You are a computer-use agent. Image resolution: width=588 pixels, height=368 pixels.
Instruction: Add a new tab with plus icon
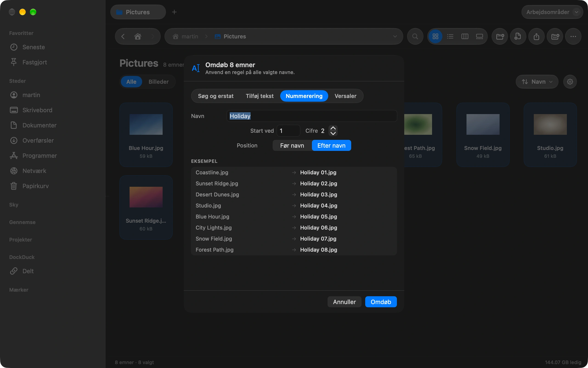point(174,12)
